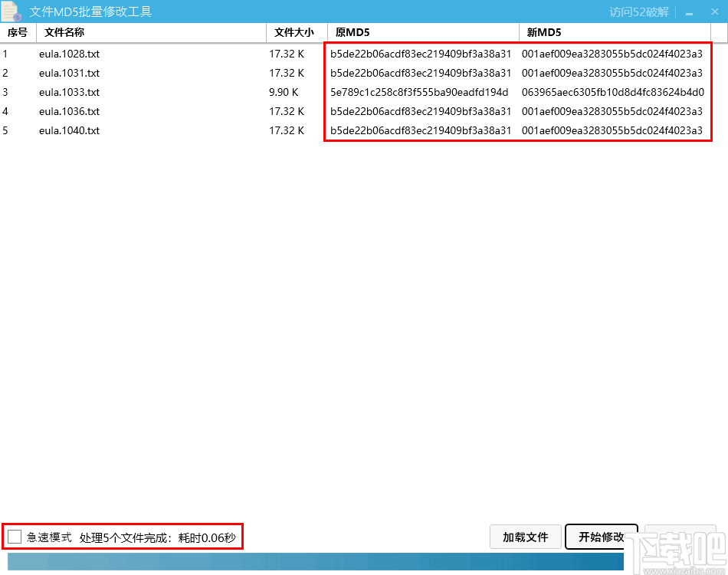Click the 处理5个文件完成 status text
Image resolution: width=728 pixels, height=575 pixels.
coord(157,538)
